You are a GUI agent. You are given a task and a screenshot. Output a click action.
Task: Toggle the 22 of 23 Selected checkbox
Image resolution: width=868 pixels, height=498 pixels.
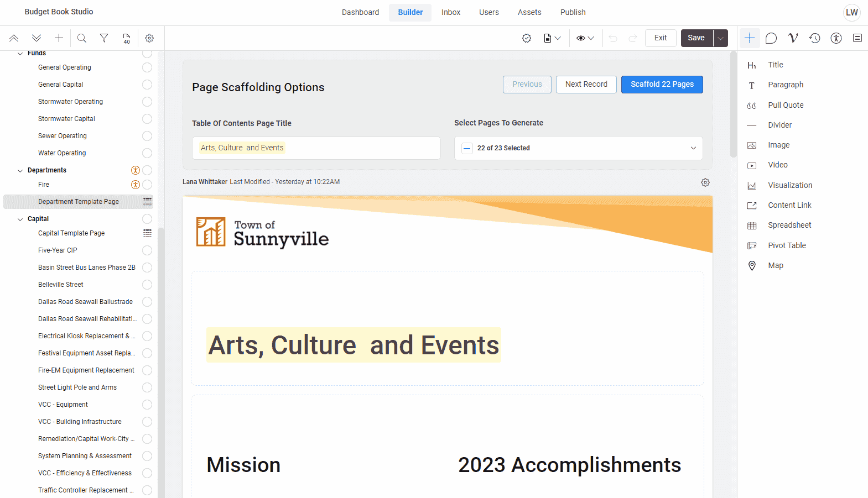[467, 148]
